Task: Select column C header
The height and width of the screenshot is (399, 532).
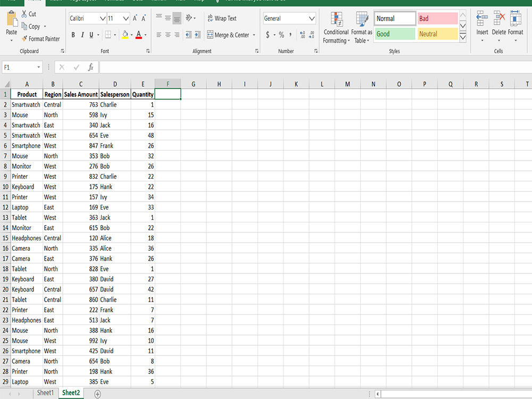Action: (x=81, y=84)
